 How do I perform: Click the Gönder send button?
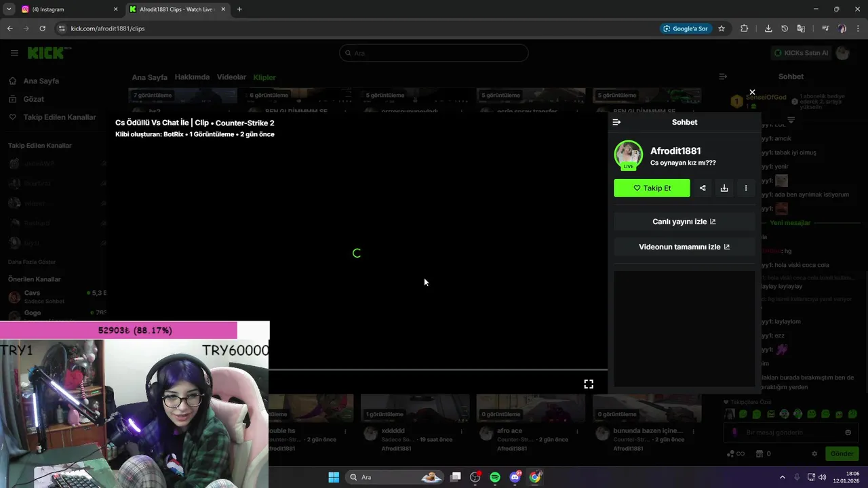[x=842, y=454]
